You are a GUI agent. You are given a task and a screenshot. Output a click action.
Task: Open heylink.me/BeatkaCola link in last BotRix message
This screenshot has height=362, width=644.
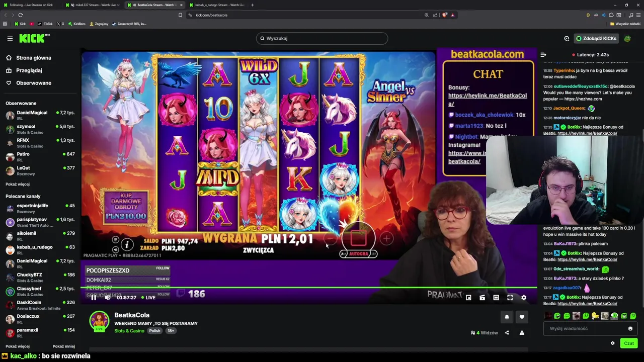587,304
